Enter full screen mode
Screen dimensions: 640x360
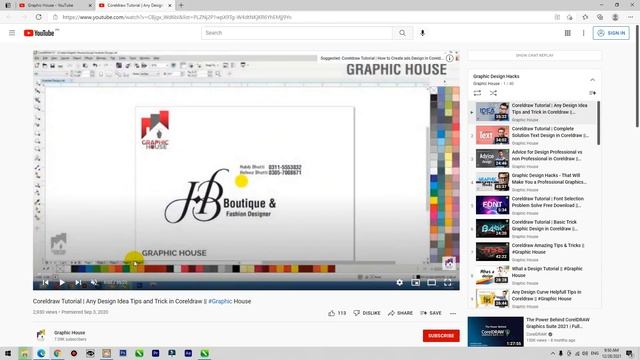click(x=448, y=282)
